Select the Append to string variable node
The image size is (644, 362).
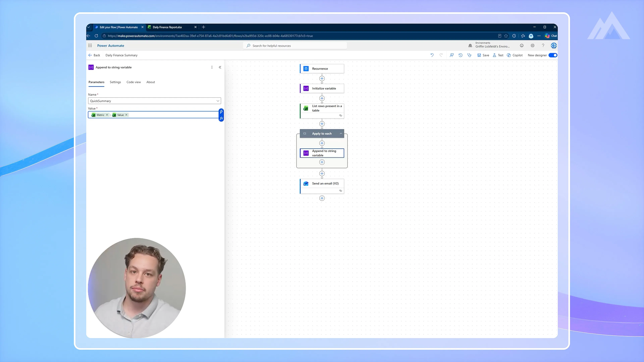pyautogui.click(x=322, y=153)
